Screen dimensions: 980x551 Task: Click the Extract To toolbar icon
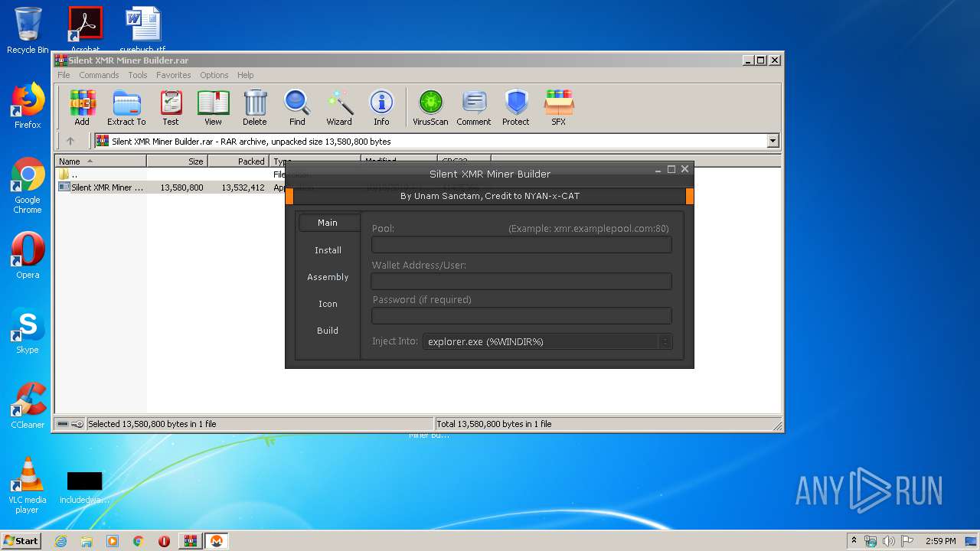(x=126, y=108)
